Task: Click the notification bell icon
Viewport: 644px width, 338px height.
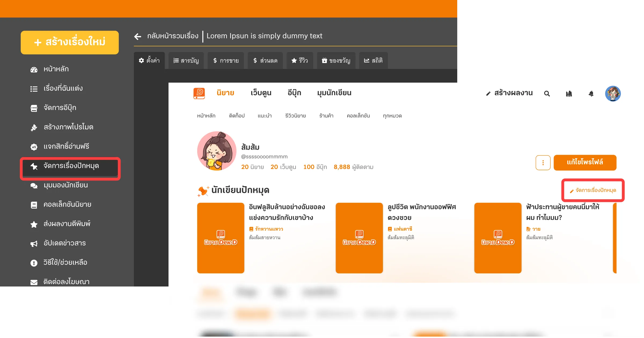Action: (x=591, y=94)
